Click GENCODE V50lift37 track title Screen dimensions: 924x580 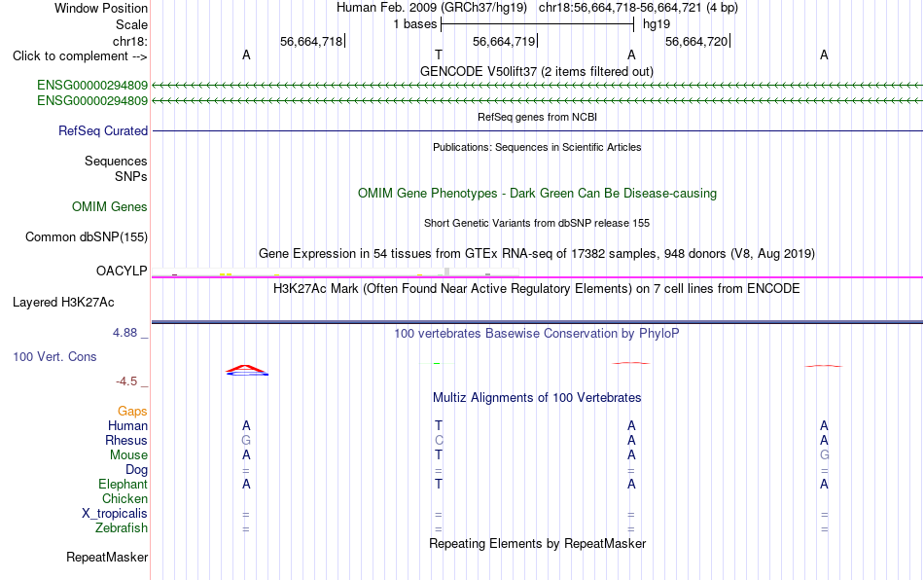point(536,71)
